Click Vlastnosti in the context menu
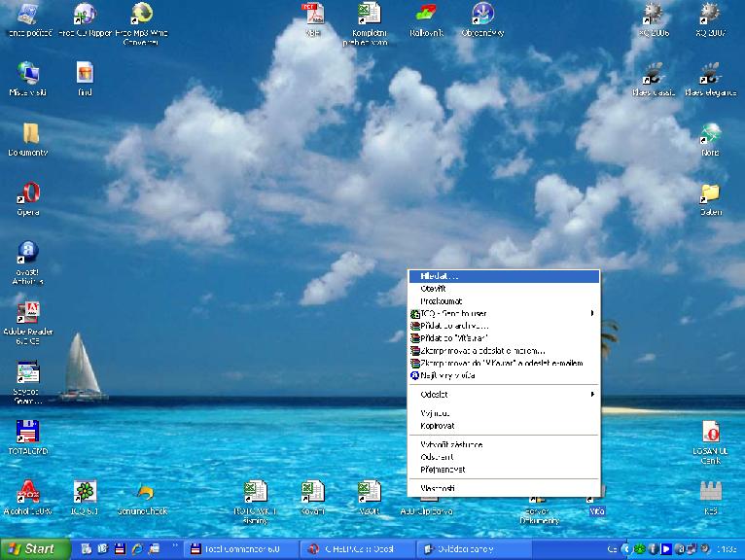 [438, 488]
